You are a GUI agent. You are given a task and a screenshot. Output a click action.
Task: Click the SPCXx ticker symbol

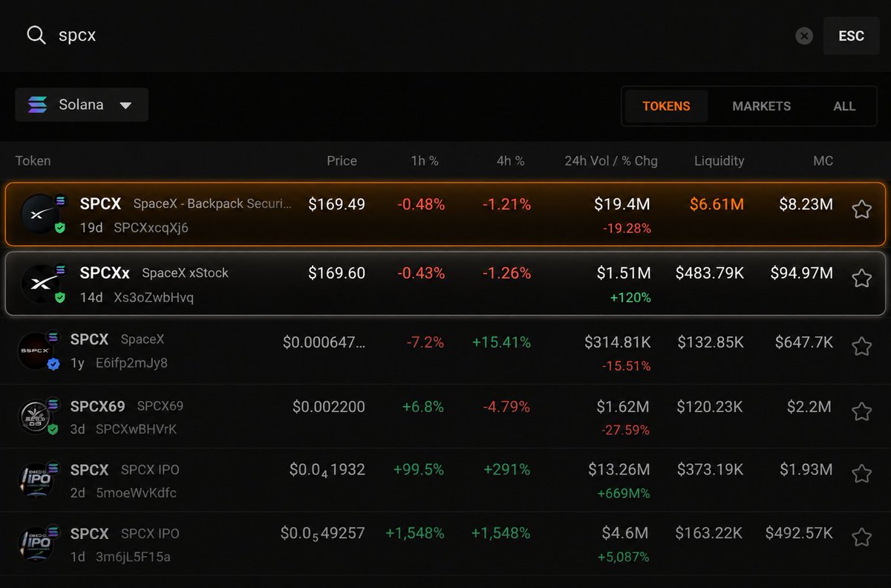(105, 272)
